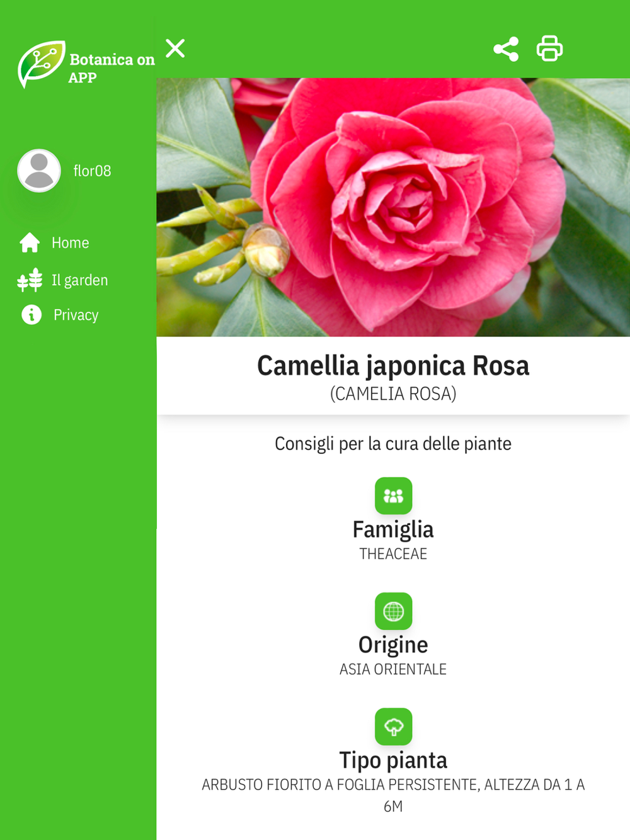This screenshot has height=840, width=630.
Task: Select the pink camellia flower photo
Action: 393,207
